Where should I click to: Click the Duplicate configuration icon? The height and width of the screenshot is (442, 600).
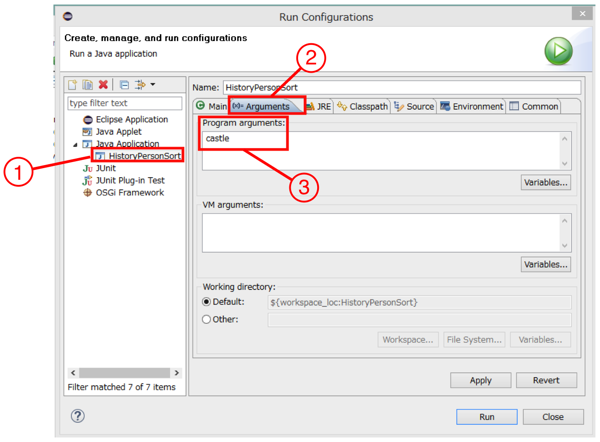(88, 85)
